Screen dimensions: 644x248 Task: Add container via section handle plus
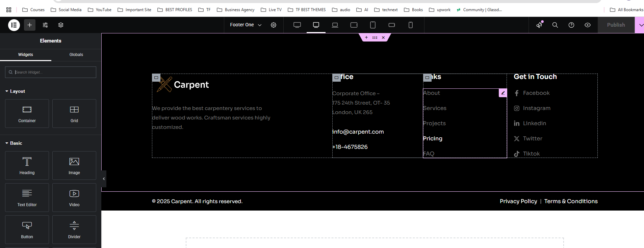[366, 37]
